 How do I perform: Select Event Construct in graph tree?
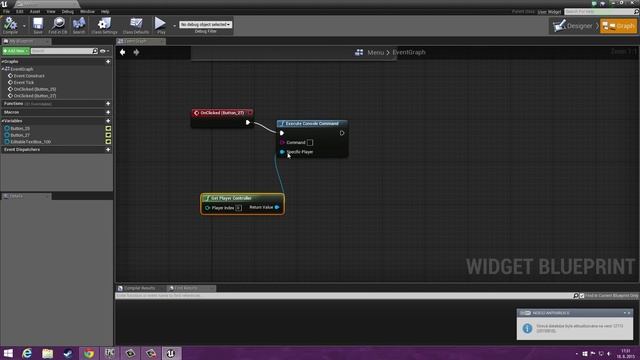[29, 76]
